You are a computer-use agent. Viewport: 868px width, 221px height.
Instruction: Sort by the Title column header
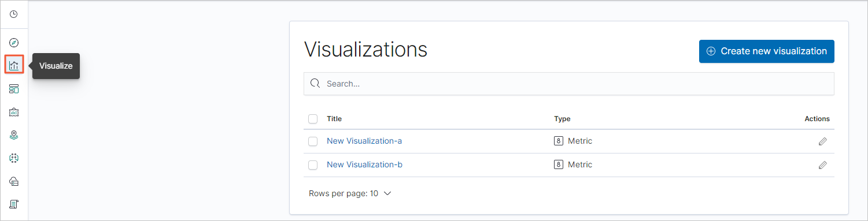tap(334, 119)
